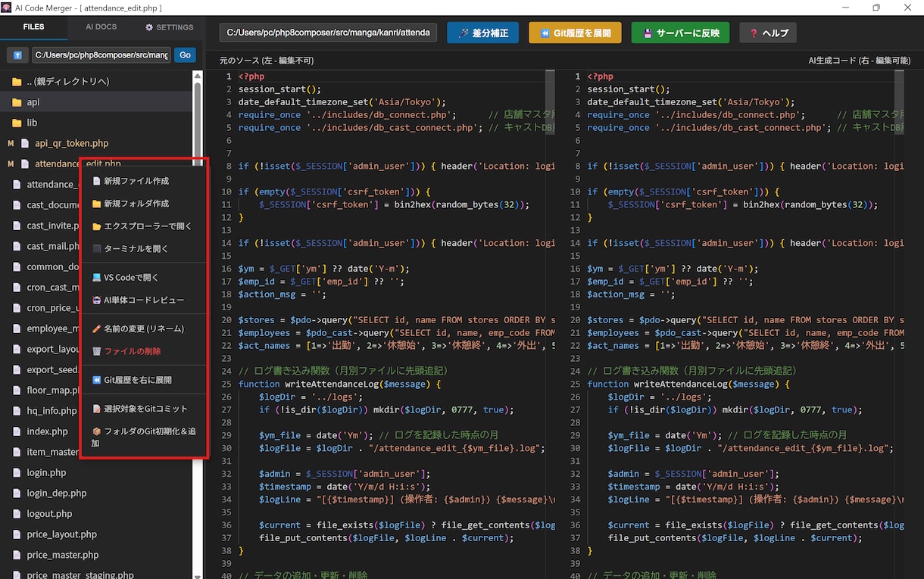Click the Git履歴を展開 toolbar button
Image resolution: width=924 pixels, height=579 pixels.
(575, 33)
